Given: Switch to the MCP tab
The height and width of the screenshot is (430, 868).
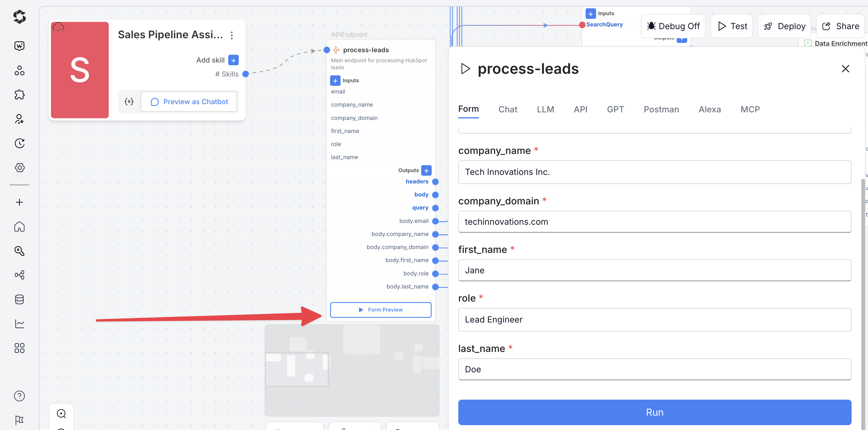Looking at the screenshot, I should pyautogui.click(x=750, y=109).
